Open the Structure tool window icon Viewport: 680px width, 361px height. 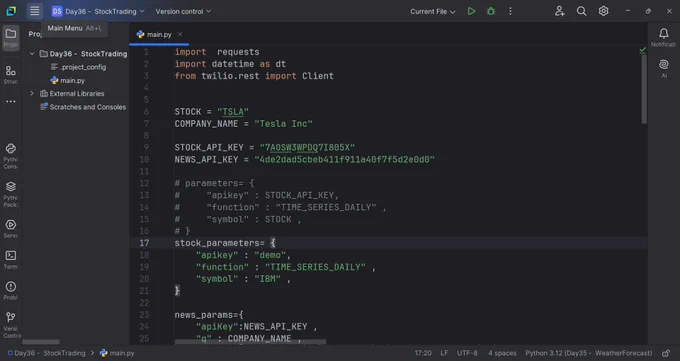11,75
